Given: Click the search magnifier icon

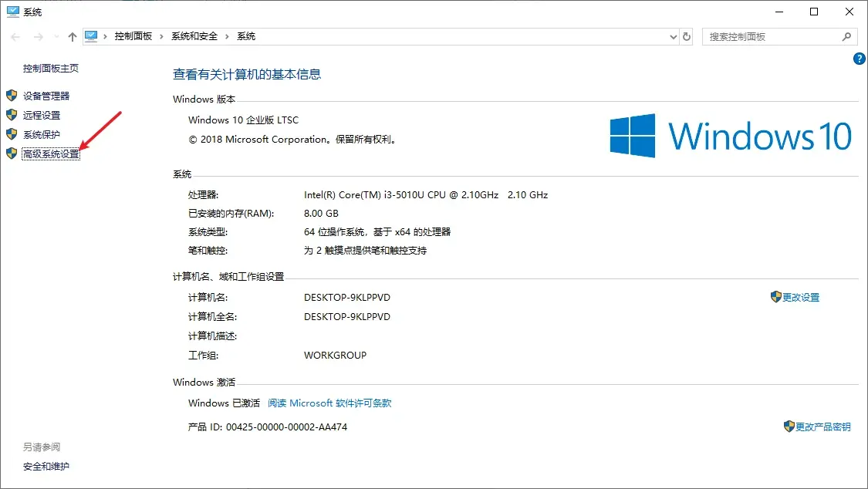Looking at the screenshot, I should pyautogui.click(x=846, y=36).
